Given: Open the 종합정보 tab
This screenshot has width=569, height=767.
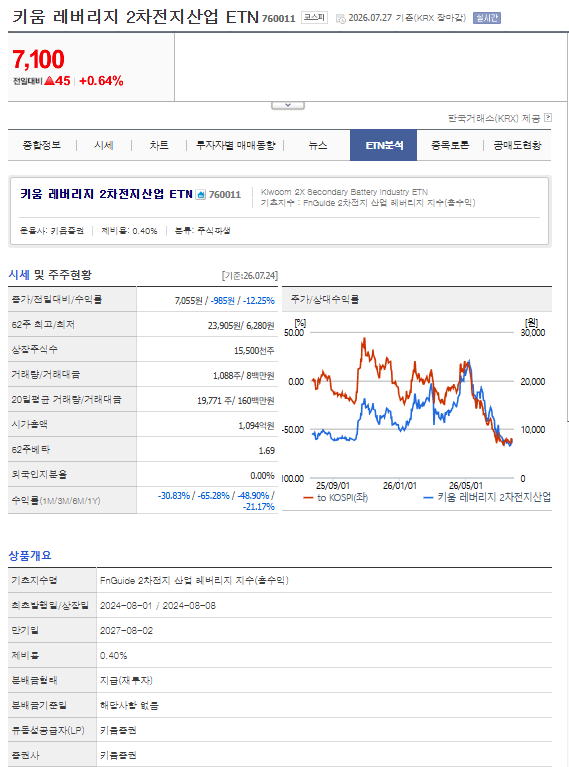Looking at the screenshot, I should [x=42, y=145].
